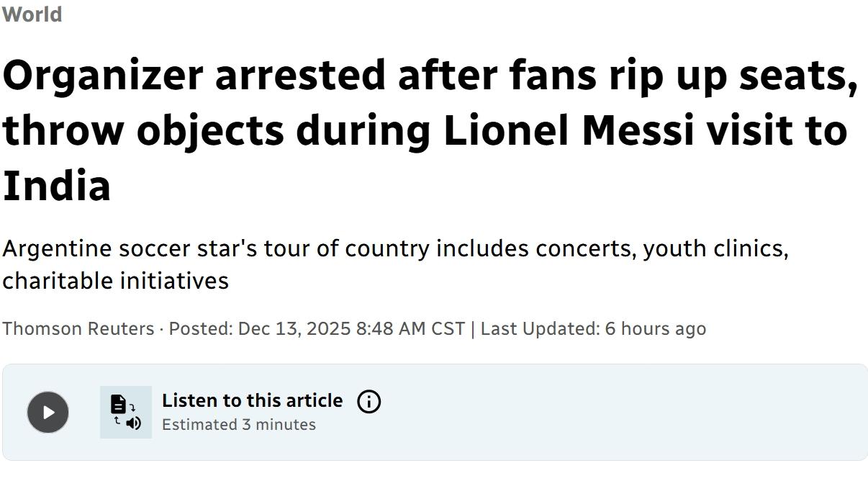868x481 pixels.
Task: Click 'youth clinics' in the subheadline
Action: tap(715, 248)
